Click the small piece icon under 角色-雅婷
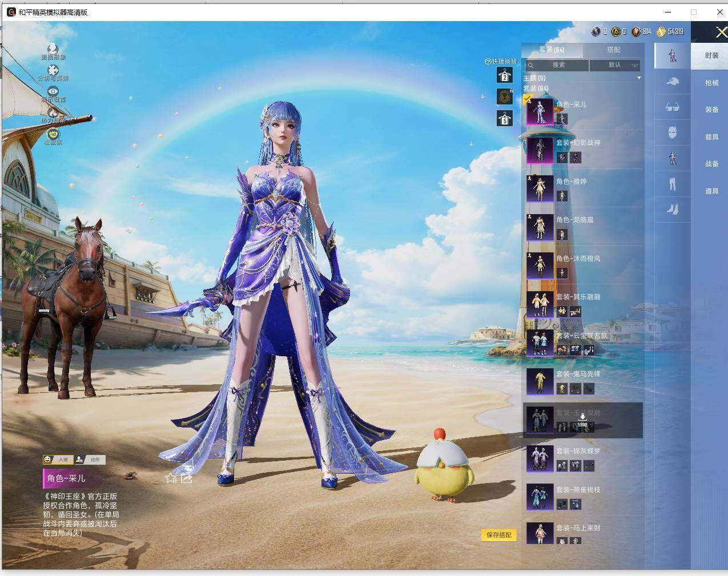The image size is (728, 576). tap(562, 196)
